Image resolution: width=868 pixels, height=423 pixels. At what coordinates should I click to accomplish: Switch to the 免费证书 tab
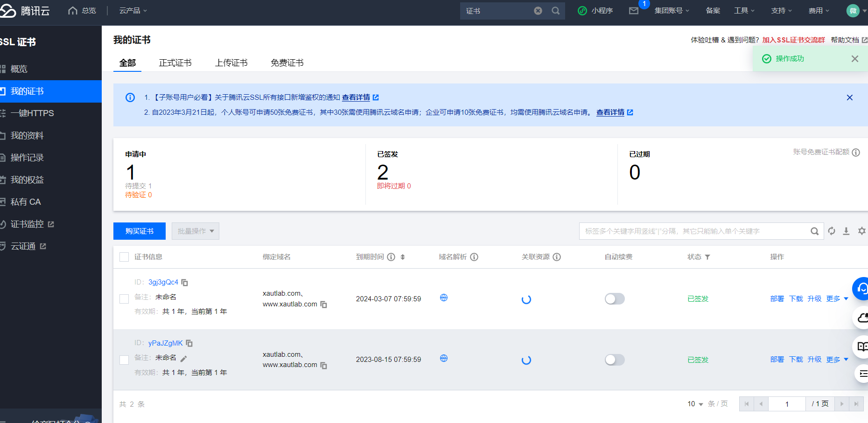coord(287,63)
